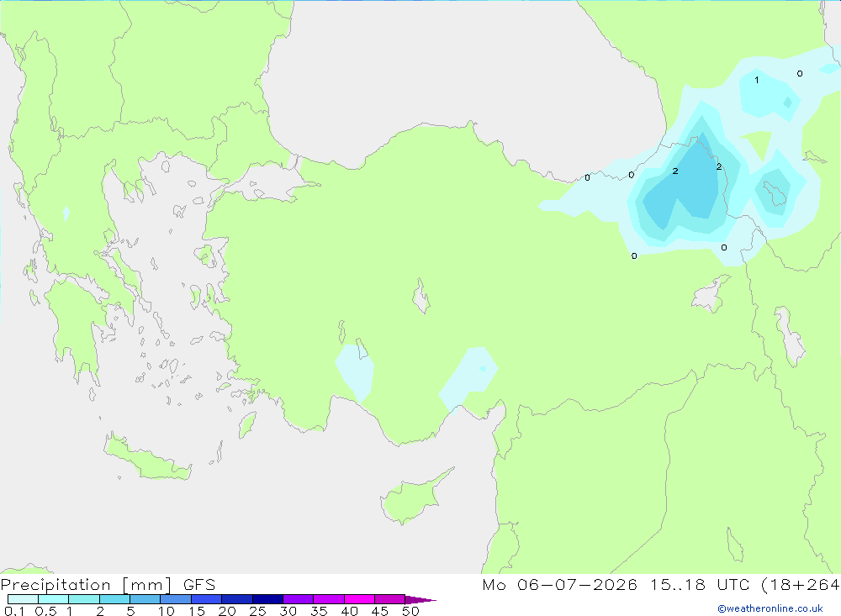Select the 1–2 mm legend swatch
Screen dimensions: 841x616
tap(84, 599)
